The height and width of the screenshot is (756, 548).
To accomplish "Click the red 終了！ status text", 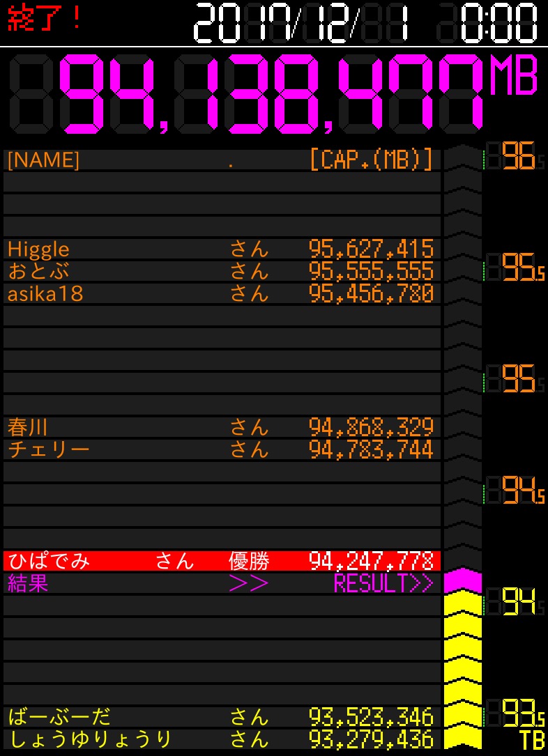I will point(45,19).
